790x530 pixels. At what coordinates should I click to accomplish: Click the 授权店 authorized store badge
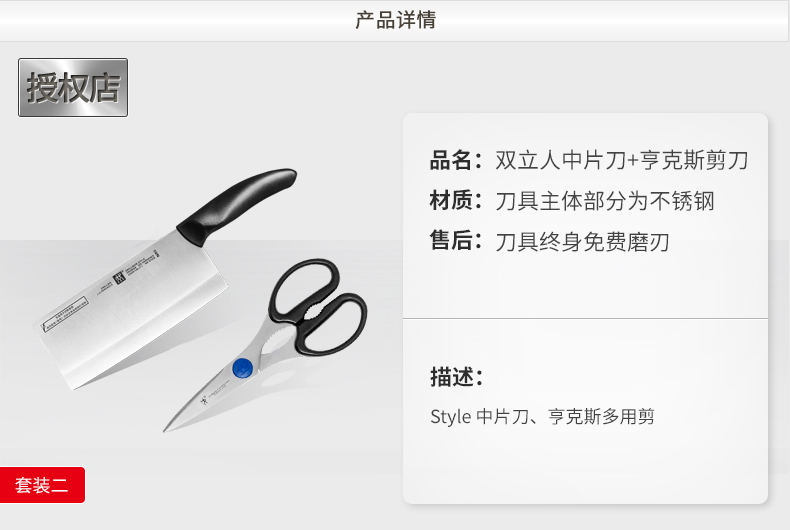click(x=73, y=87)
